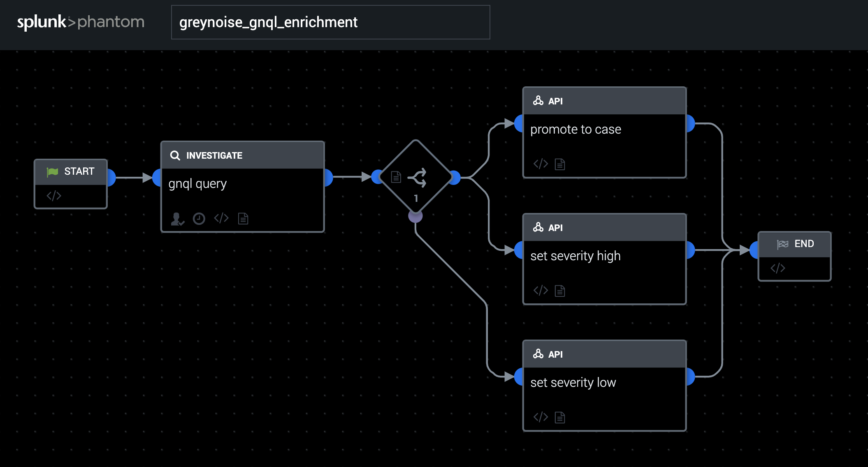This screenshot has width=868, height=467.
Task: Click the set severity low output port
Action: (690, 377)
